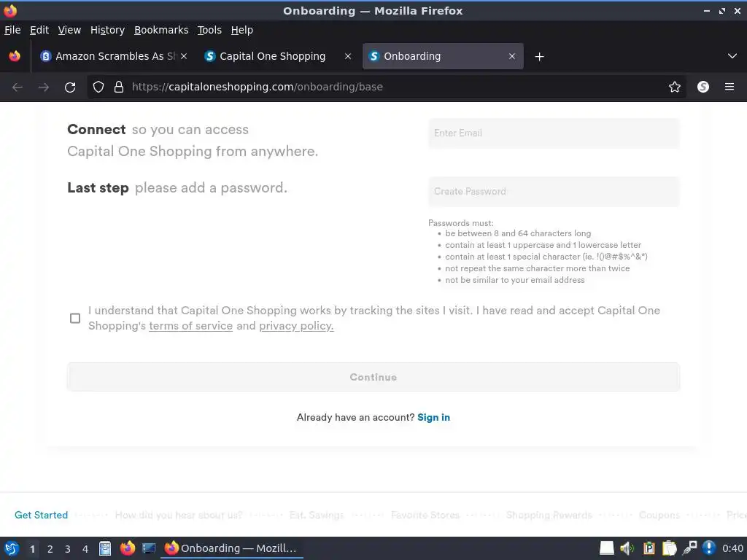Switch to workspace 1 in taskbar
Image resolution: width=747 pixels, height=560 pixels.
click(x=32, y=549)
